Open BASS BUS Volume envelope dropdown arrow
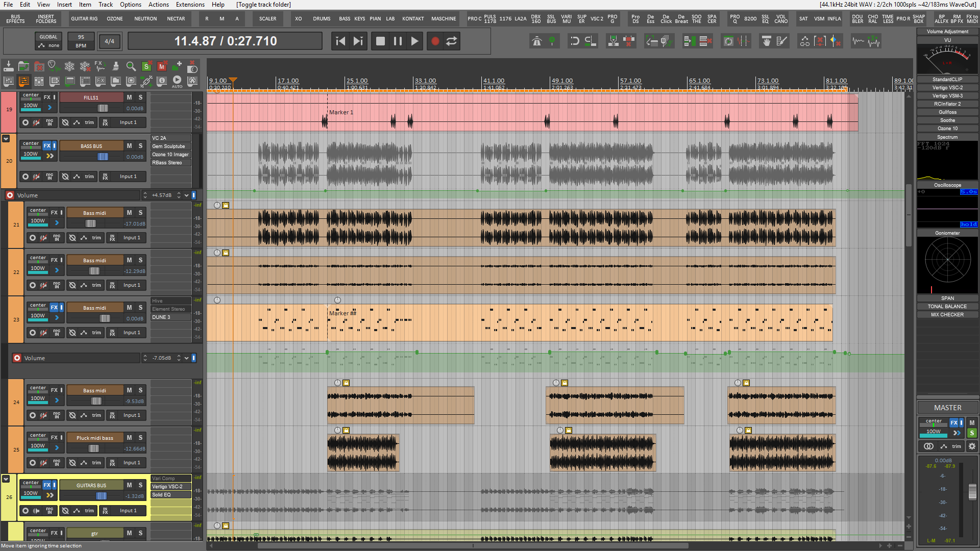 coord(186,195)
